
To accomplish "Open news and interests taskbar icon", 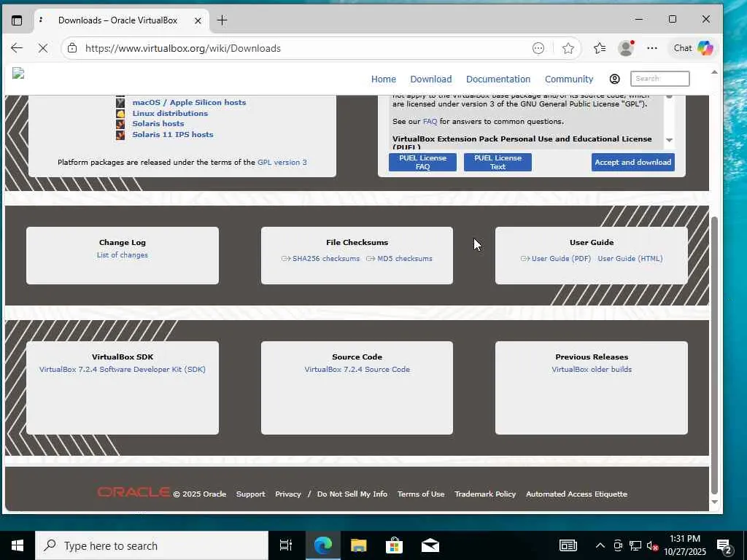I will (x=568, y=545).
